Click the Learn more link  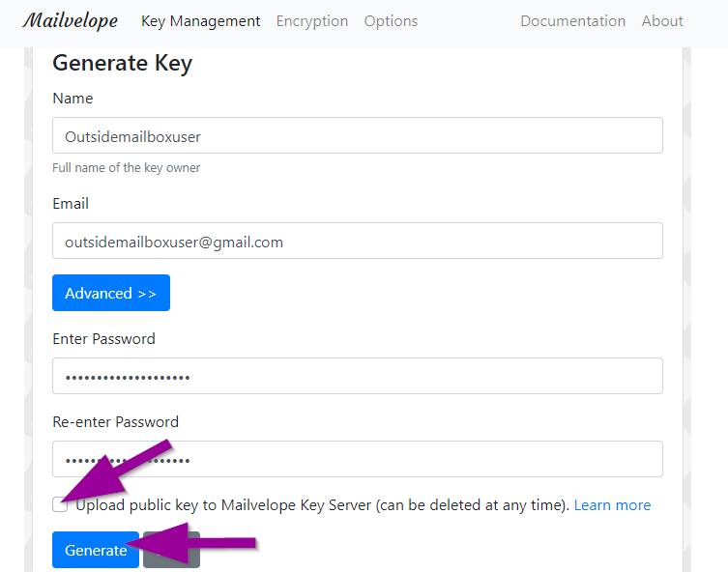[x=612, y=505]
